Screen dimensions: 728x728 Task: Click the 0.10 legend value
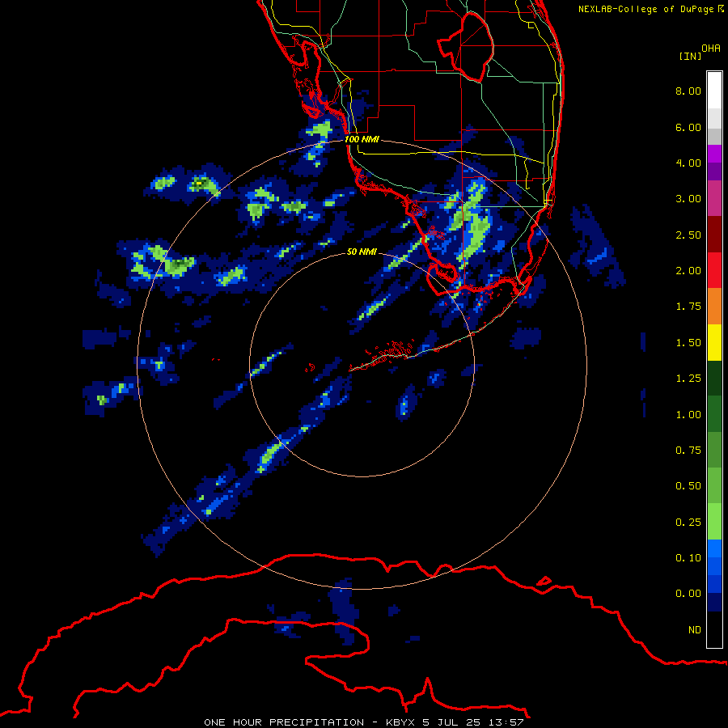688,558
